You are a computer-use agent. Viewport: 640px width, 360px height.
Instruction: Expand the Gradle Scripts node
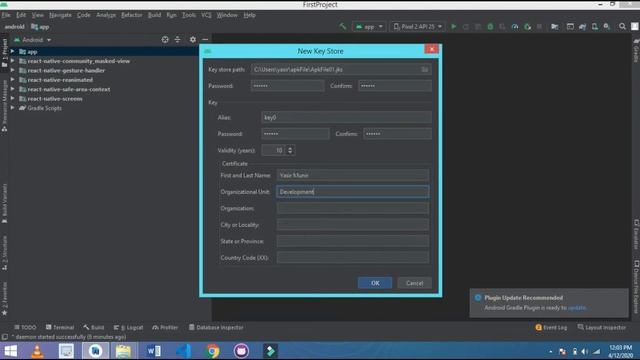(12, 108)
